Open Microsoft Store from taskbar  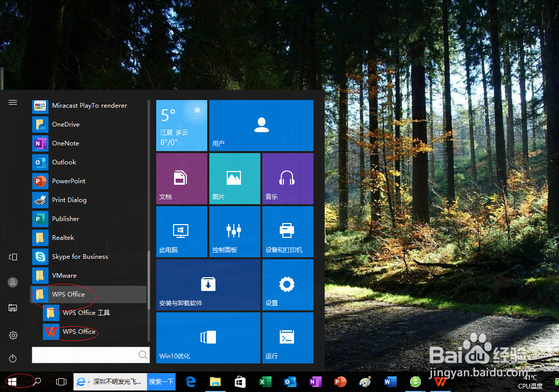point(240,382)
